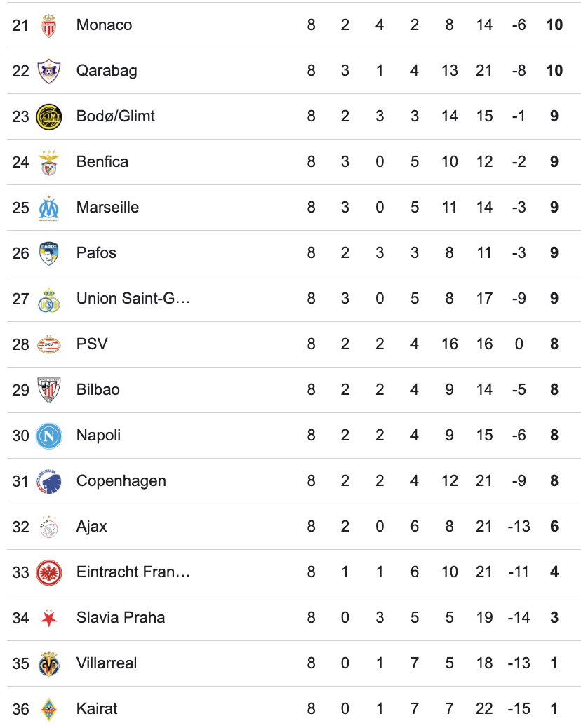
Task: Click the Slavia Praha red star
Action: 48,618
